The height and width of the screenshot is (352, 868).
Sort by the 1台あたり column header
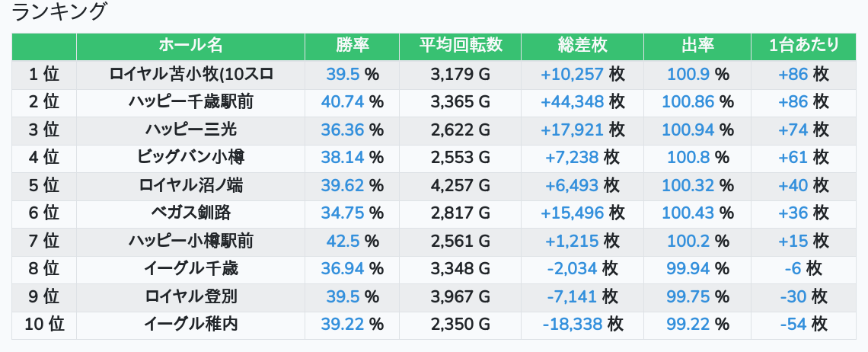click(x=803, y=45)
